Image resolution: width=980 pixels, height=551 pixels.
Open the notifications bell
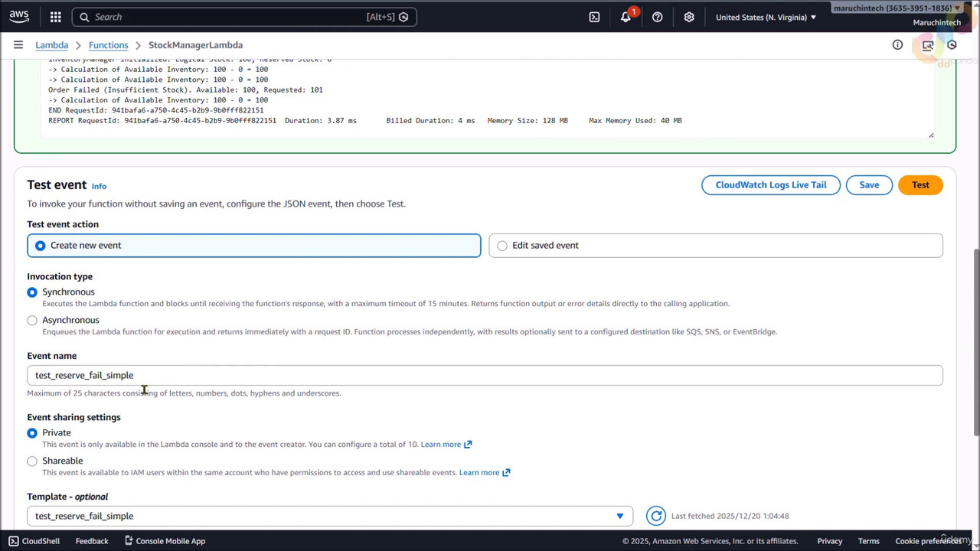(626, 17)
